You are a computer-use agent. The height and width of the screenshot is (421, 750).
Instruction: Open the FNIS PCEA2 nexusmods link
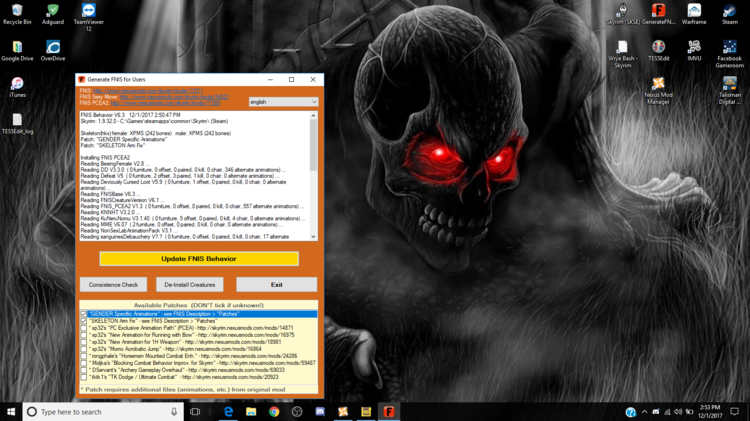[165, 103]
